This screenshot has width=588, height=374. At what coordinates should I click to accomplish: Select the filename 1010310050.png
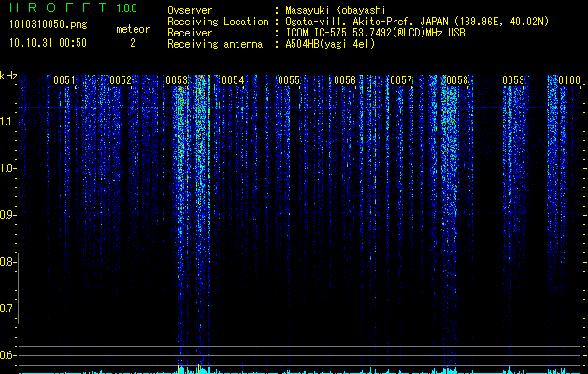tap(49, 25)
